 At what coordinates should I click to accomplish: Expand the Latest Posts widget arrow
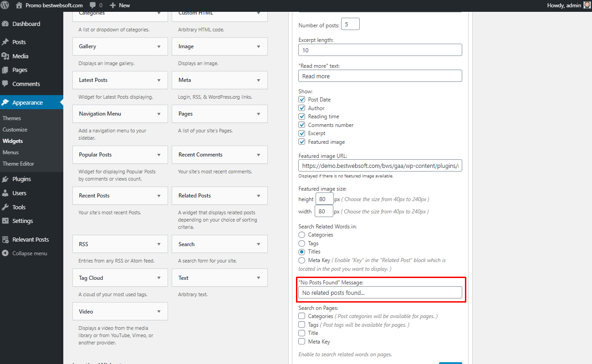[x=159, y=80]
